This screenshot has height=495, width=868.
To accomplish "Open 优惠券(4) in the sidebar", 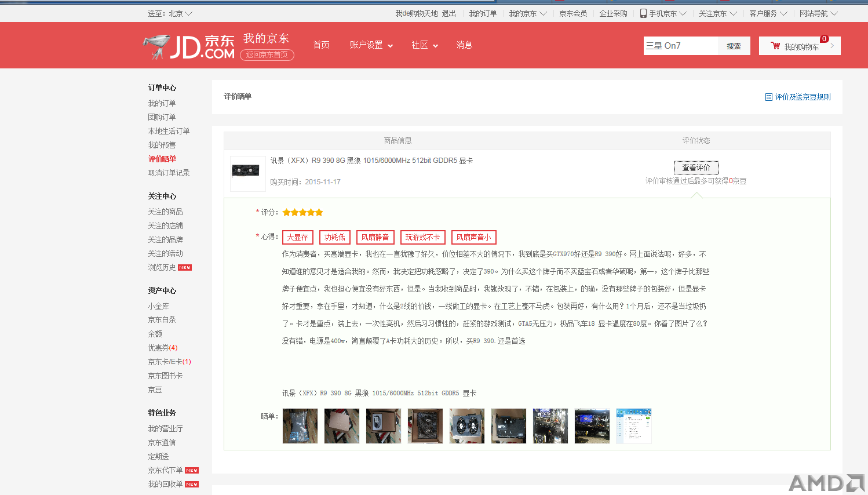I will tap(162, 348).
